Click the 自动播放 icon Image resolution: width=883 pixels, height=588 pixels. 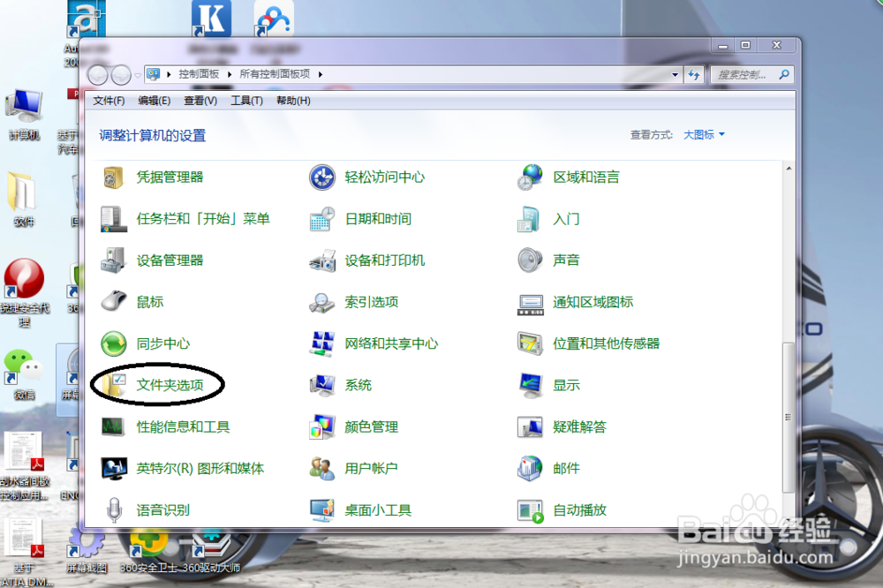point(531,511)
